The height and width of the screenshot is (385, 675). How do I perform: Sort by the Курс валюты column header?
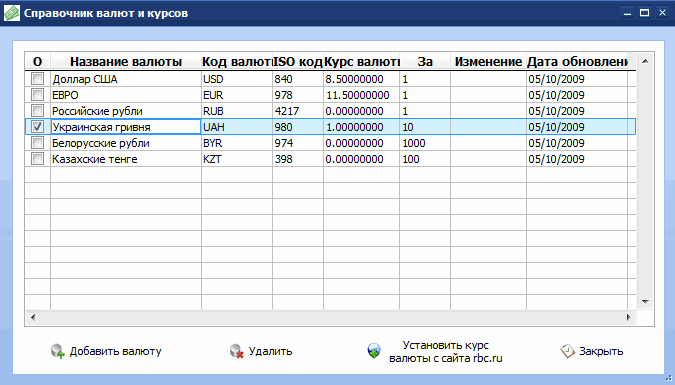tap(362, 62)
